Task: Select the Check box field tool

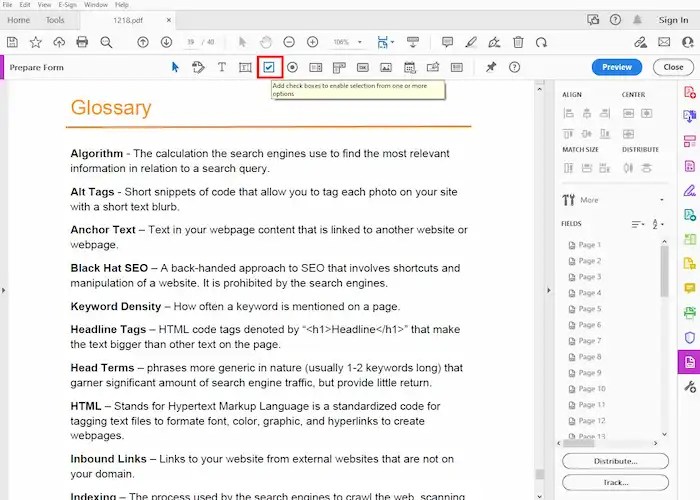Action: pos(269,67)
